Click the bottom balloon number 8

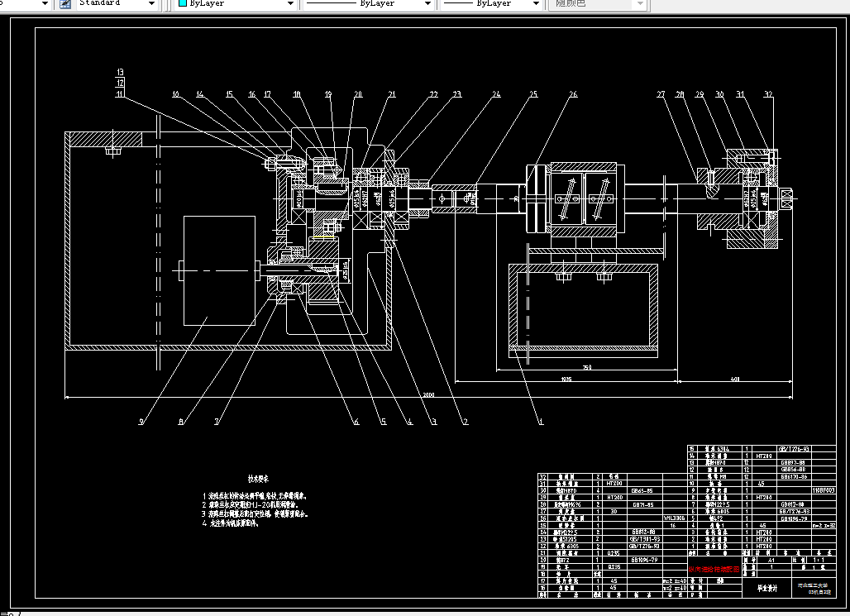coord(181,422)
